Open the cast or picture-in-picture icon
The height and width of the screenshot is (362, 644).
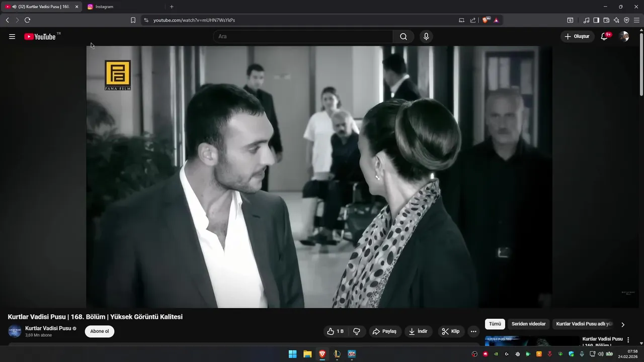tap(461, 20)
